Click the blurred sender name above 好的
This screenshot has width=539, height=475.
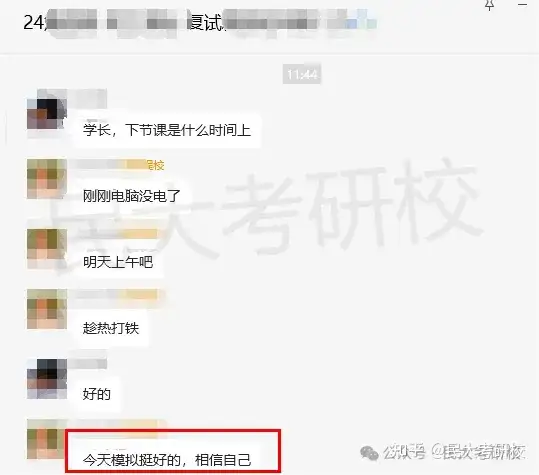[89, 363]
